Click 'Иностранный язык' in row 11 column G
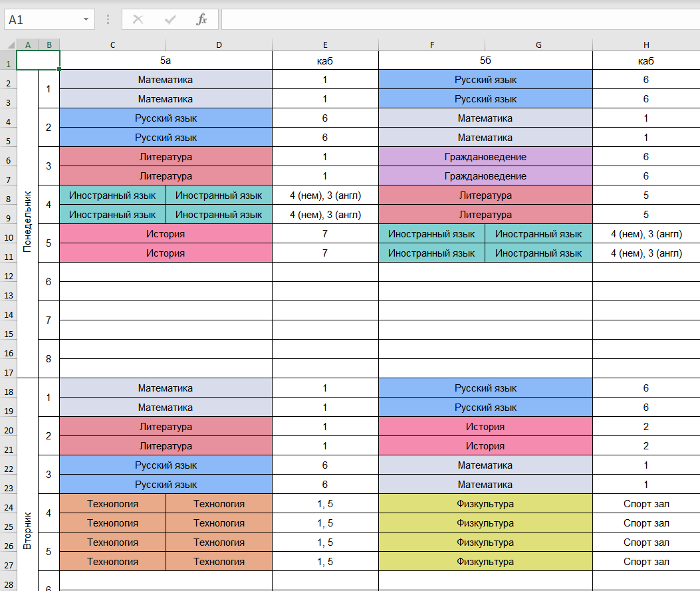Image resolution: width=700 pixels, height=591 pixels. pyautogui.click(x=539, y=253)
